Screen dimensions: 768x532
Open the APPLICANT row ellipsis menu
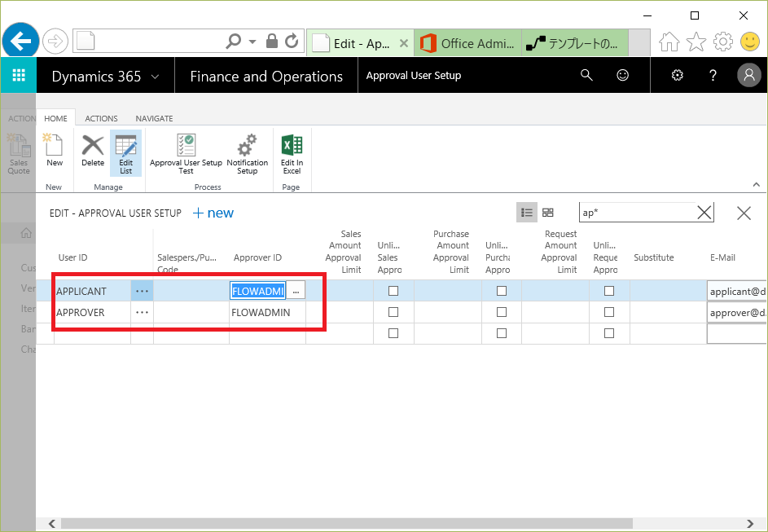click(142, 291)
